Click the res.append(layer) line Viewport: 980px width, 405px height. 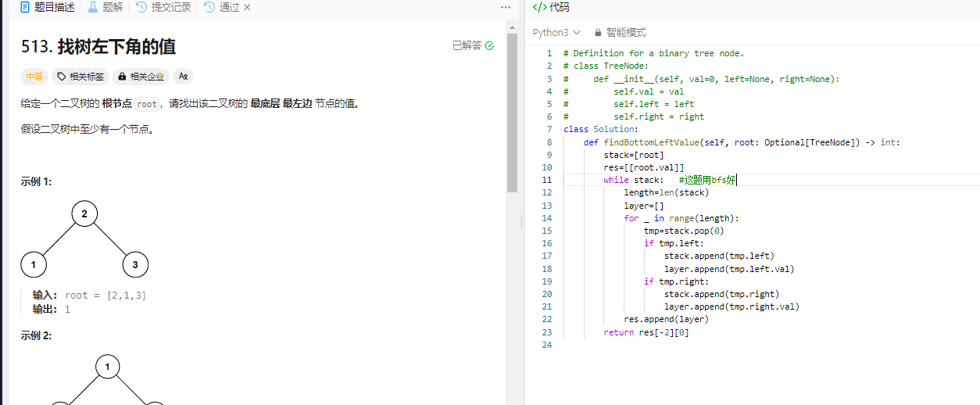pyautogui.click(x=666, y=319)
